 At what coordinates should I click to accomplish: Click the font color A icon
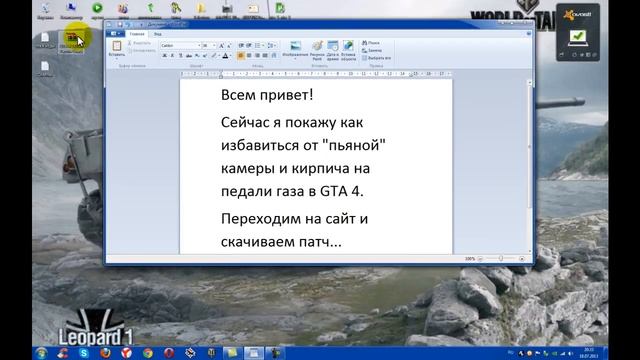pos(225,56)
